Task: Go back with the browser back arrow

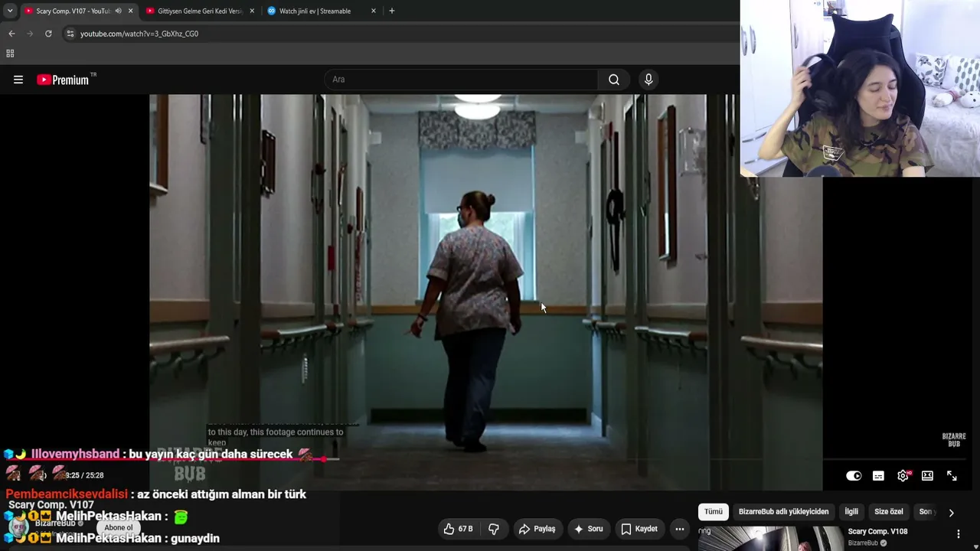Action: [11, 34]
